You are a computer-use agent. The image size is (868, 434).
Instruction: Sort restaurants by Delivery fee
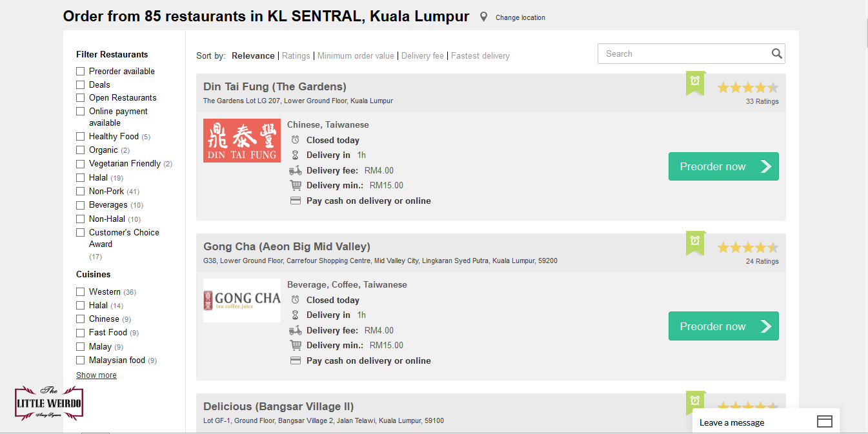(x=423, y=56)
